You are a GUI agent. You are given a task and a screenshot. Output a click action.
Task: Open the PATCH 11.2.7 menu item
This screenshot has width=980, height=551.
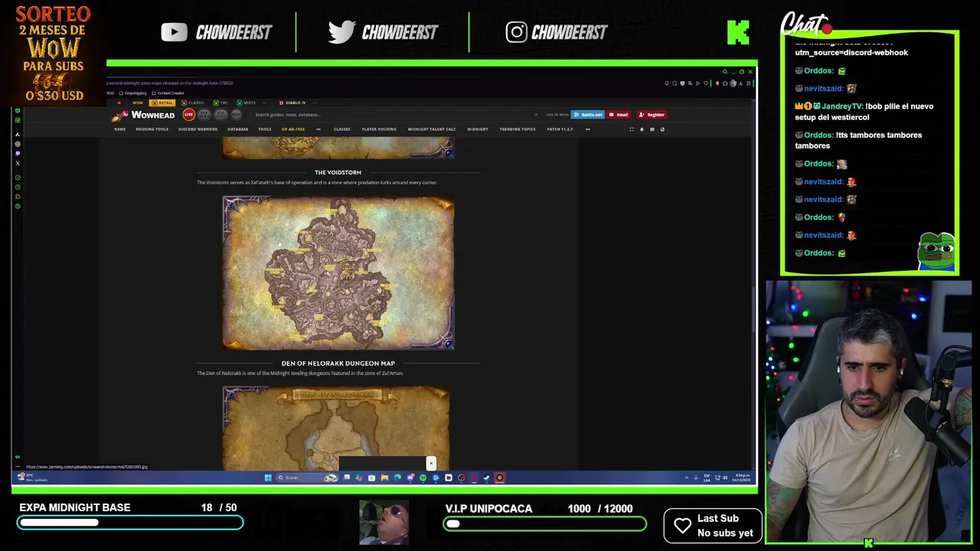click(x=560, y=129)
